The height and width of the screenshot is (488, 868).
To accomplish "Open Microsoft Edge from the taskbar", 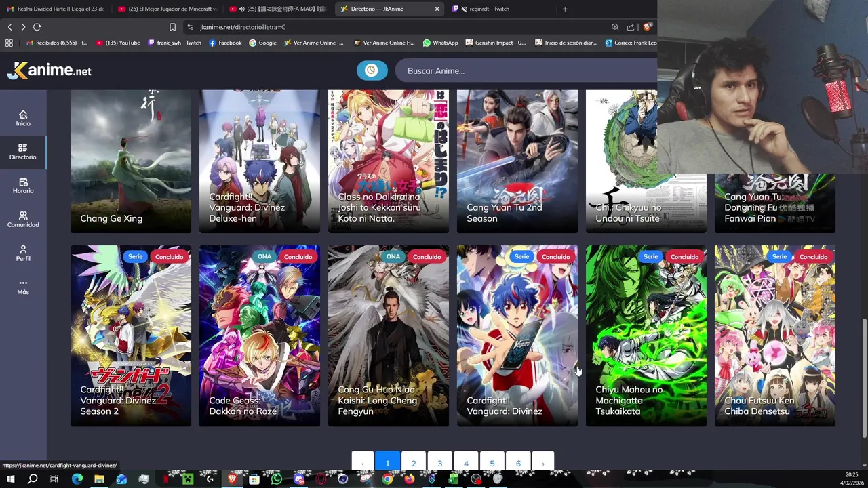I will 77,479.
